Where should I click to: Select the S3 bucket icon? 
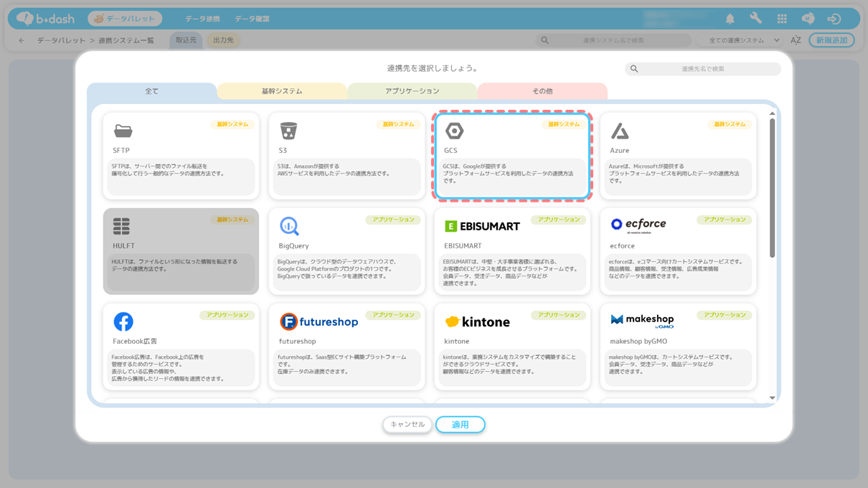click(288, 131)
